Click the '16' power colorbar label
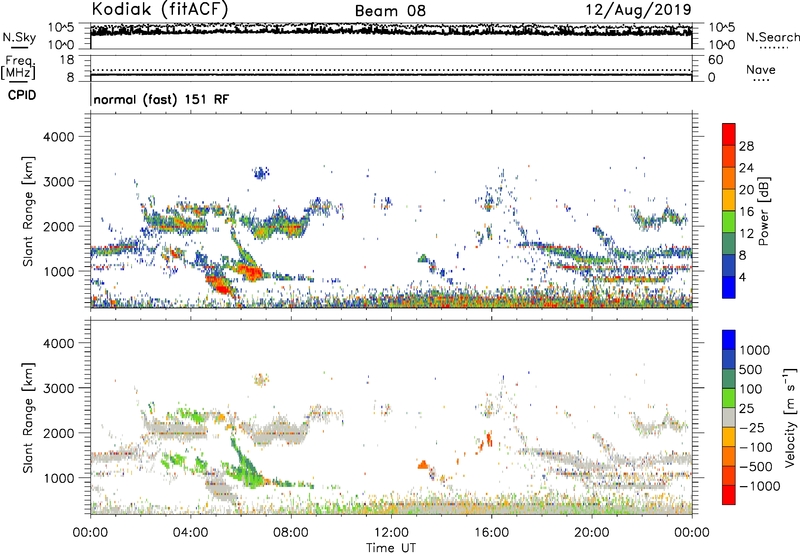Image resolution: width=800 pixels, height=554 pixels. point(746,212)
